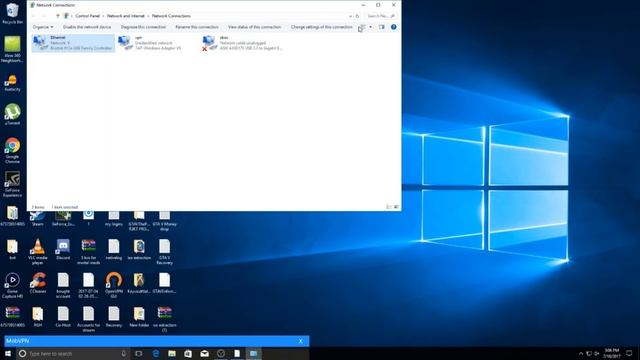Viewport: 640px width, 360px height.
Task: Open the Action Center notifications icon
Action: (629, 353)
